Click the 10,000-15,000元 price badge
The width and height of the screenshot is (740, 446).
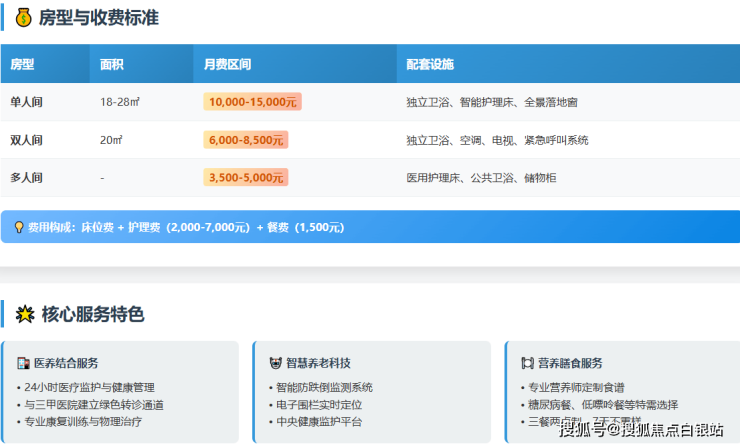coord(252,102)
